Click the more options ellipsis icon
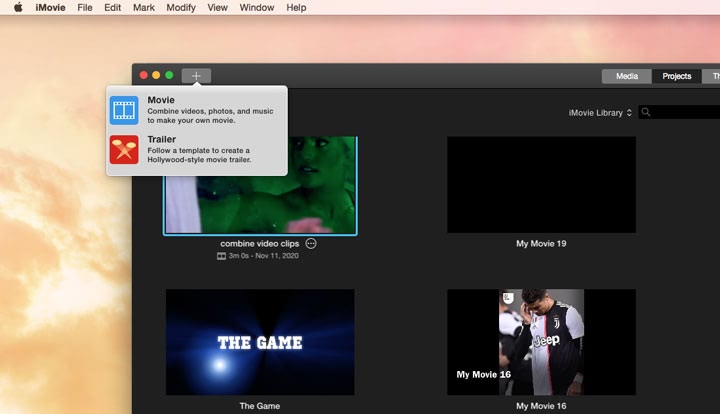Viewport: 720px width, 414px height. 311,243
